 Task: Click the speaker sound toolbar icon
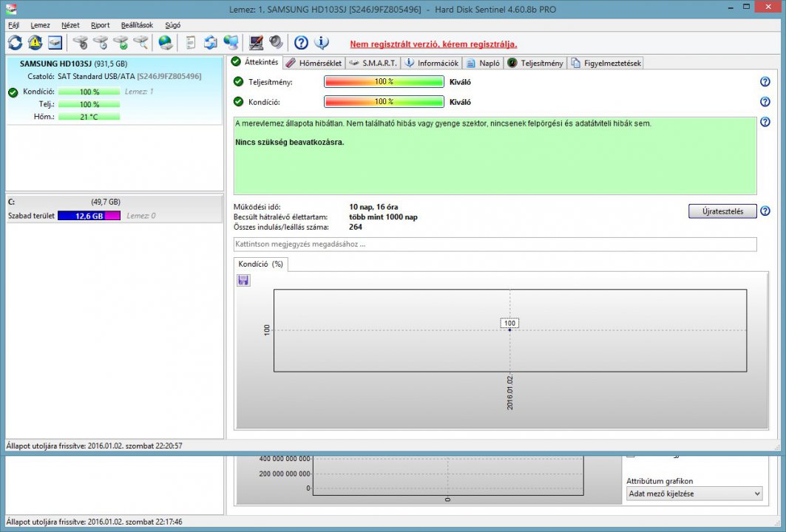click(276, 43)
